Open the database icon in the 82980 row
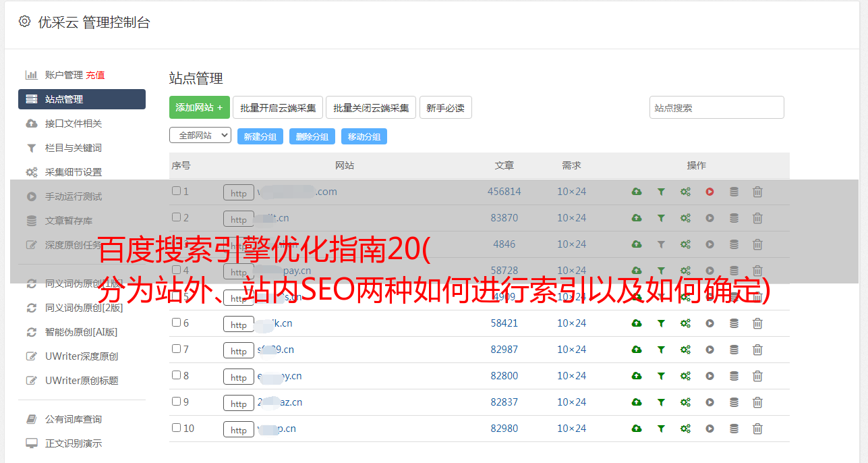 734,429
